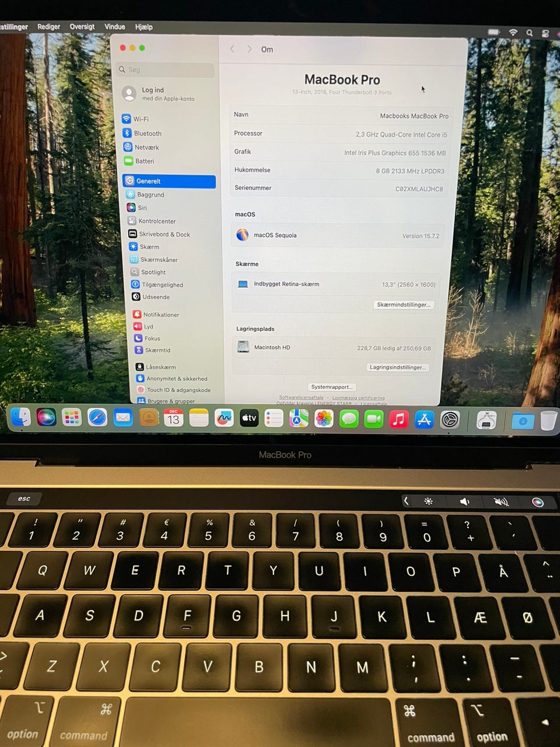Launch Freeform from the Dock
Viewport: 560px width, 747px height.
click(224, 418)
